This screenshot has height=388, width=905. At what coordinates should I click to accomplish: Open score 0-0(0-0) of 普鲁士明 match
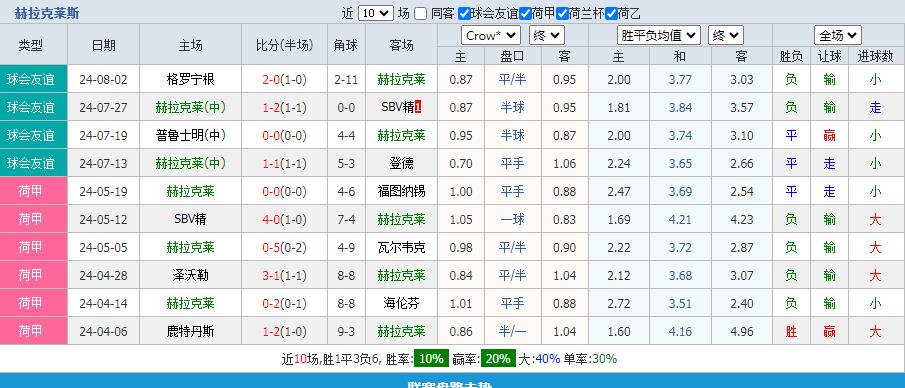click(285, 135)
